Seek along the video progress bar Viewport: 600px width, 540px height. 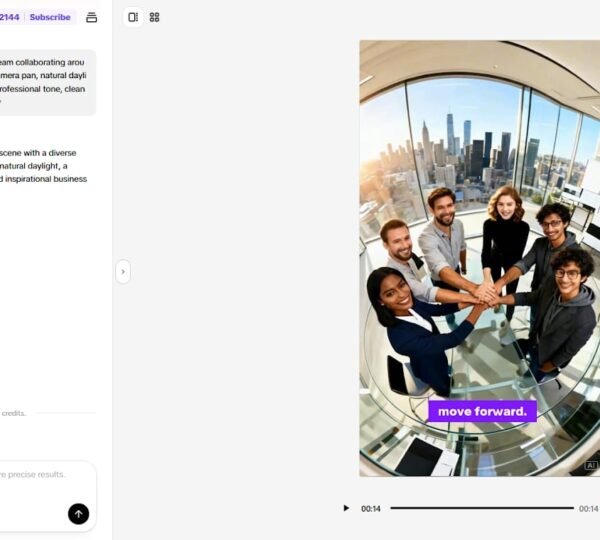coord(482,508)
